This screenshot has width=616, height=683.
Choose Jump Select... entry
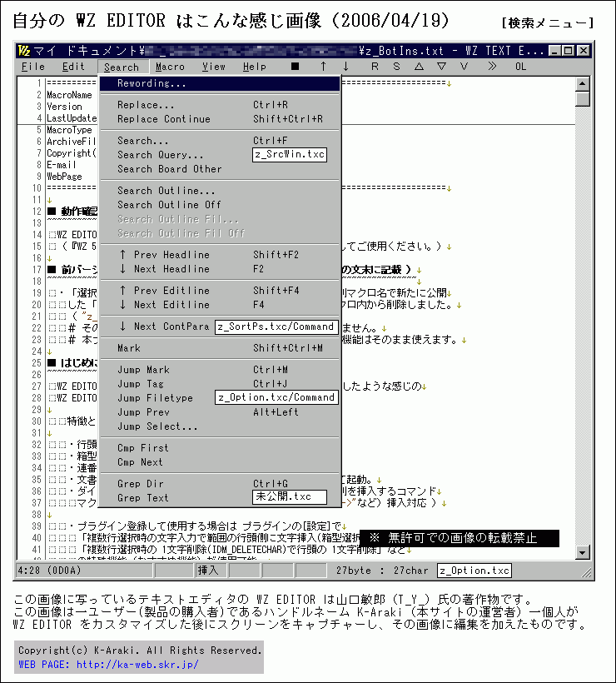[x=220, y=426]
